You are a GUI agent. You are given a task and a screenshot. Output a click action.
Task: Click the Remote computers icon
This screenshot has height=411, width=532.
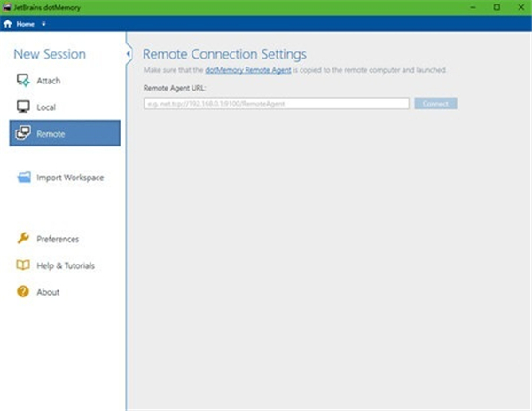(23, 133)
